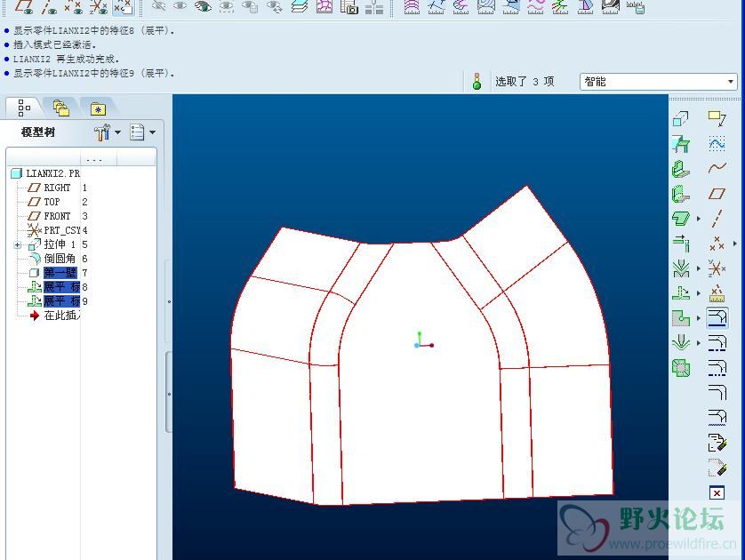Switch to the favorites navigator tab
Viewport: 745px width, 560px height.
tap(98, 108)
